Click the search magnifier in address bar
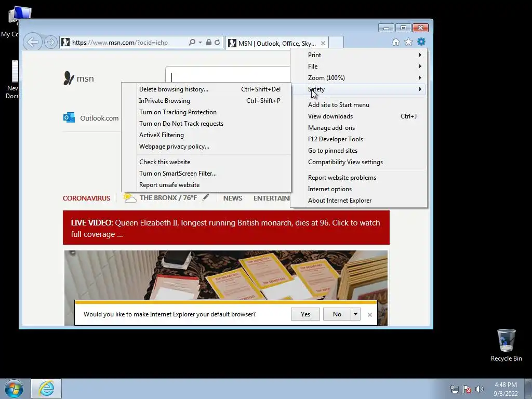This screenshot has width=532, height=399. click(192, 42)
